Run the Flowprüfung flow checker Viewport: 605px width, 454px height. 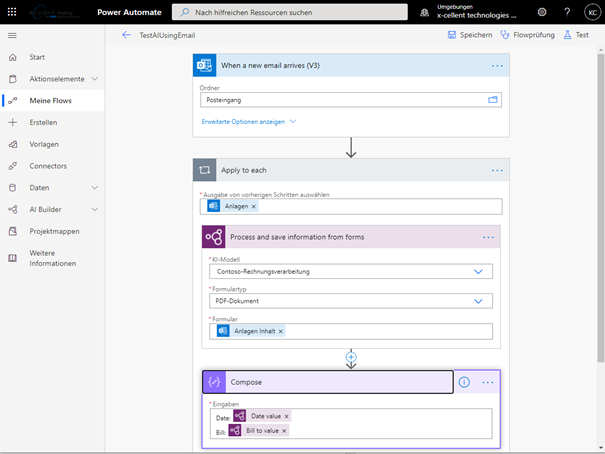point(527,35)
